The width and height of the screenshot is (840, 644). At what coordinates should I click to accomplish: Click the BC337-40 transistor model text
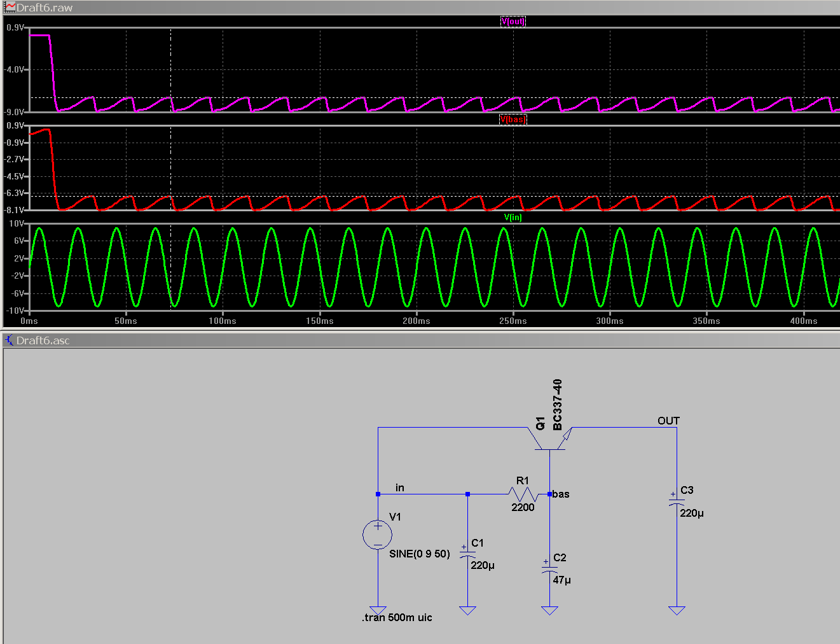tap(558, 405)
